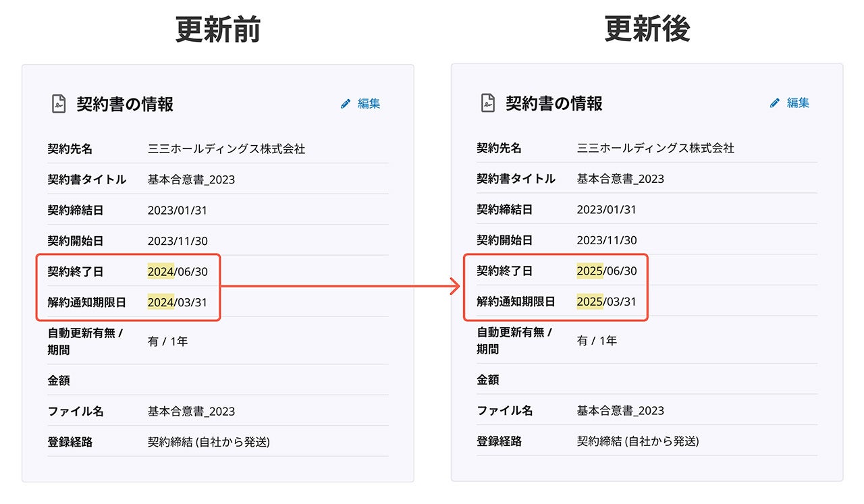Click the 編集 link in the 更新後 panel
Viewport: 864px width, 504px height.
click(x=798, y=103)
